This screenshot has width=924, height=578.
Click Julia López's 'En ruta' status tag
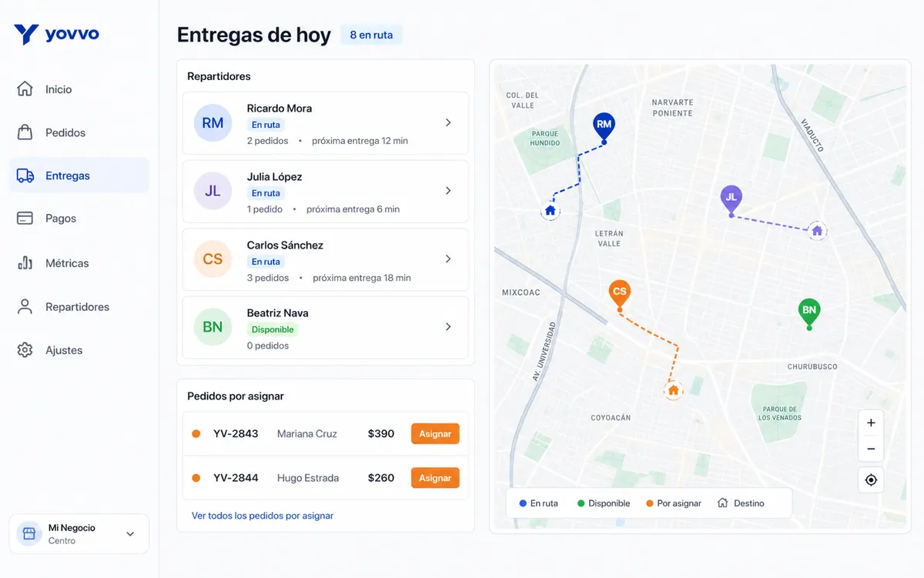266,193
